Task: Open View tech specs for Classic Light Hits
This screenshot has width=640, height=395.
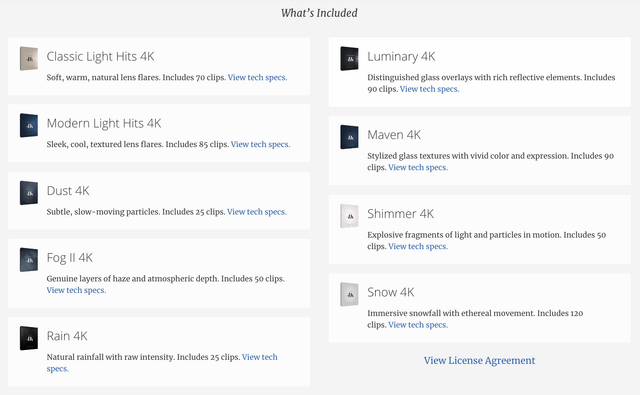Action: (x=258, y=78)
